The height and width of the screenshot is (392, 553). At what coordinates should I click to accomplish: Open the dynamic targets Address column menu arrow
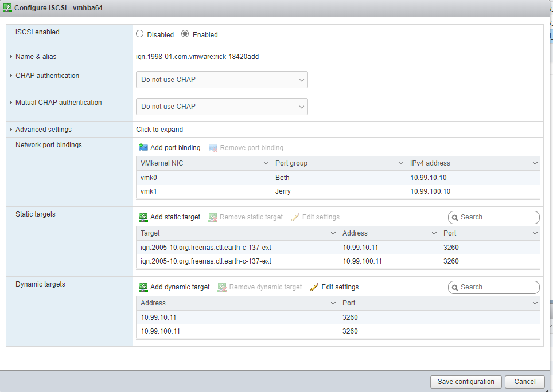click(333, 303)
